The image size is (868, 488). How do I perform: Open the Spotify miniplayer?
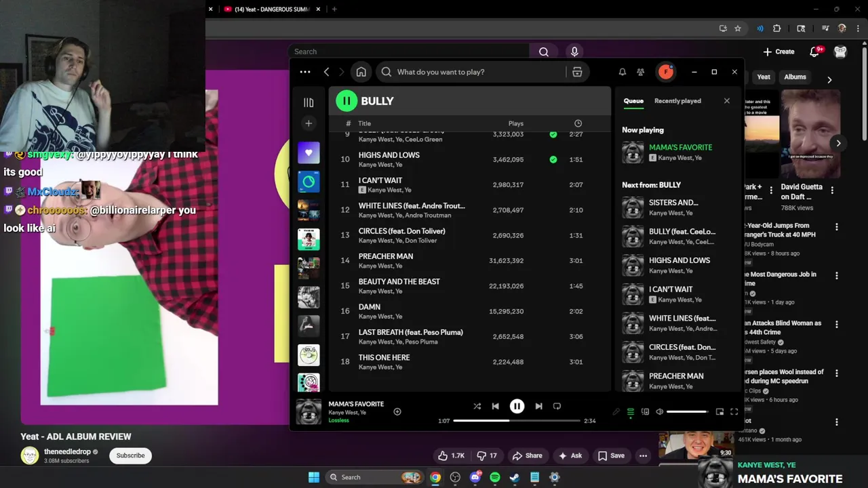click(719, 411)
